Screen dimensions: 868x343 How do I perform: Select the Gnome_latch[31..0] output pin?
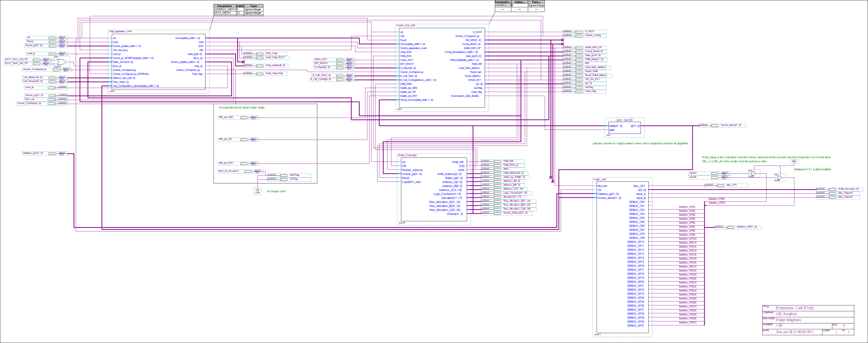pyautogui.click(x=715, y=125)
